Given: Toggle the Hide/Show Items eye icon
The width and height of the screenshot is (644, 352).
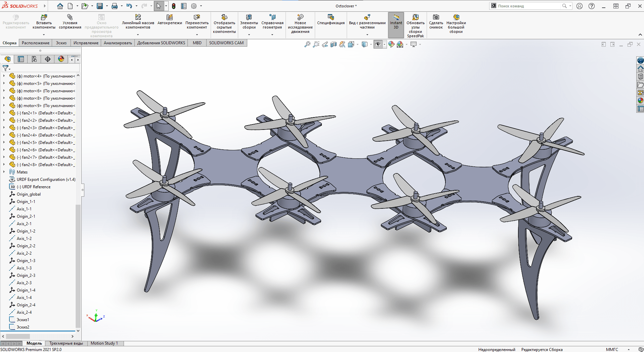Looking at the screenshot, I should click(x=378, y=44).
